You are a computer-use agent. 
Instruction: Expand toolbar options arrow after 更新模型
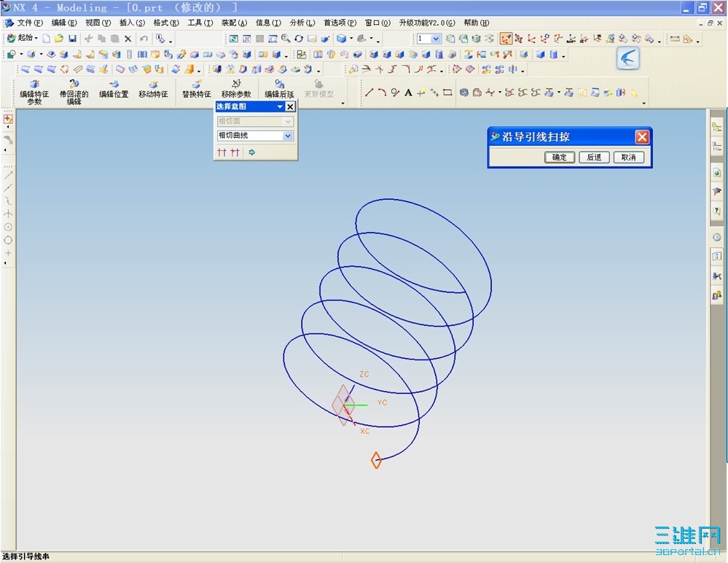343,103
